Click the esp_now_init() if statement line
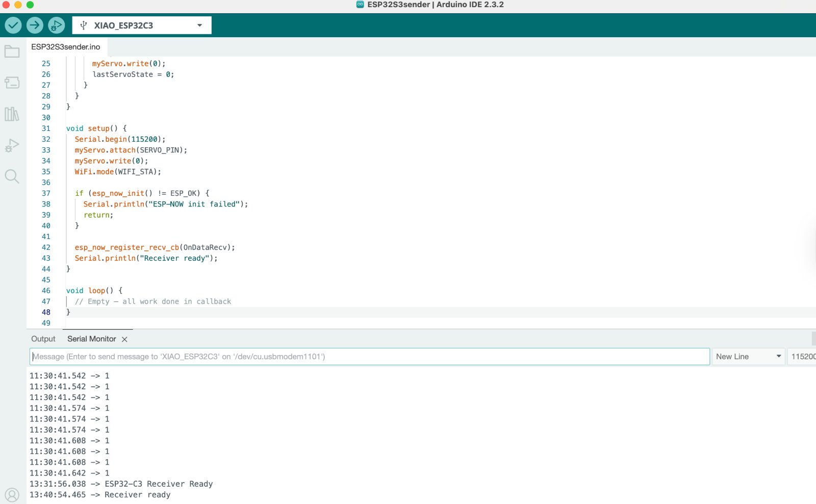The width and height of the screenshot is (816, 504). pos(142,193)
